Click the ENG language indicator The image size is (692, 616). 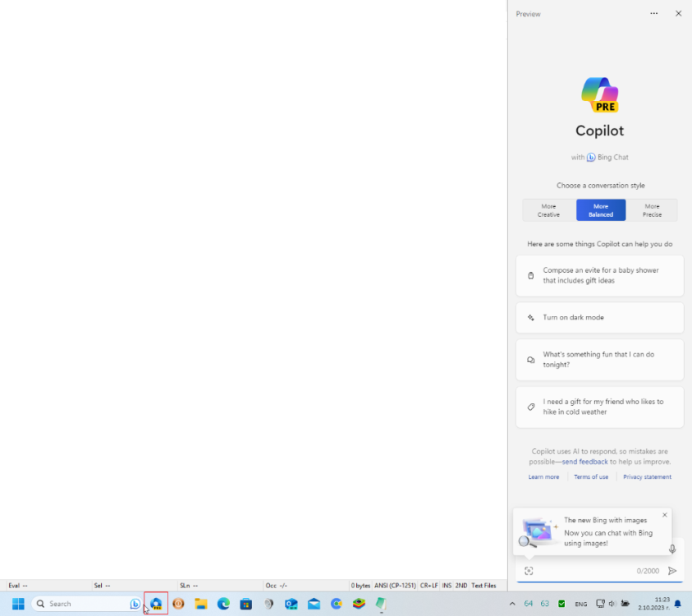[x=581, y=604]
